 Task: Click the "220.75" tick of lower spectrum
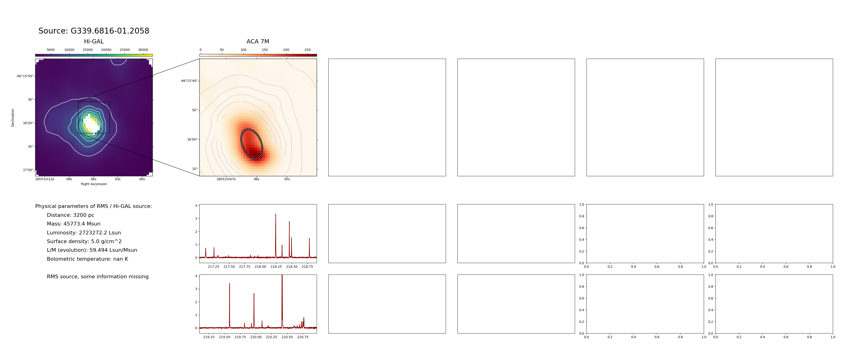tap(303, 337)
